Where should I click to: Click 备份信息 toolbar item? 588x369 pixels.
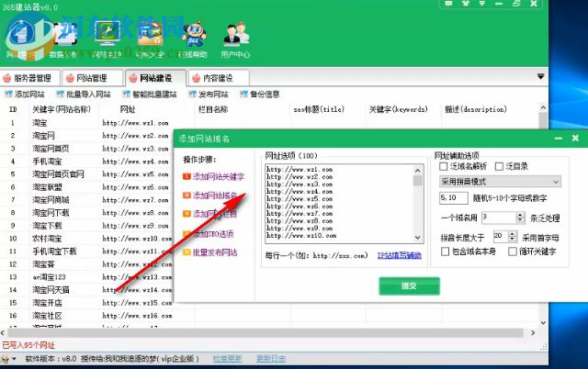pos(259,94)
